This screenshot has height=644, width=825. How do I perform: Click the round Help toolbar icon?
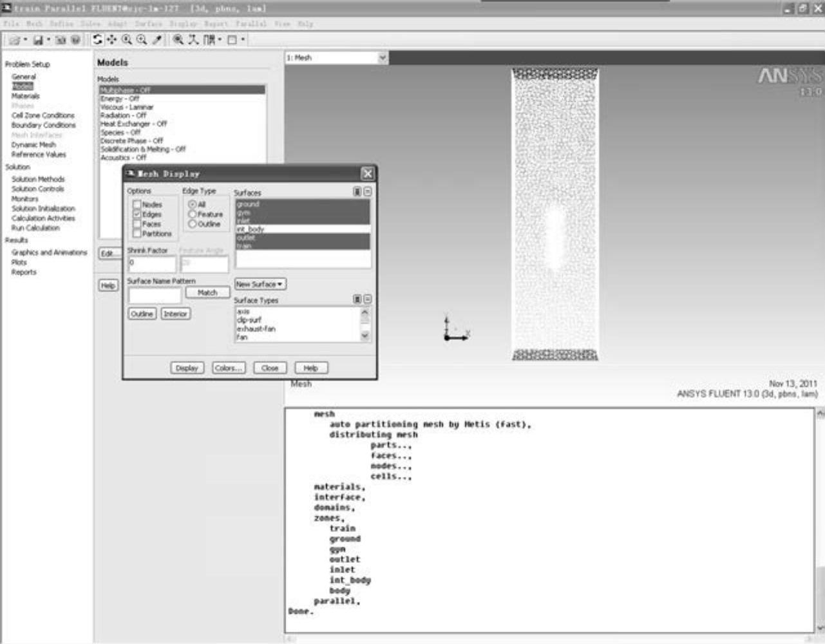pos(75,40)
